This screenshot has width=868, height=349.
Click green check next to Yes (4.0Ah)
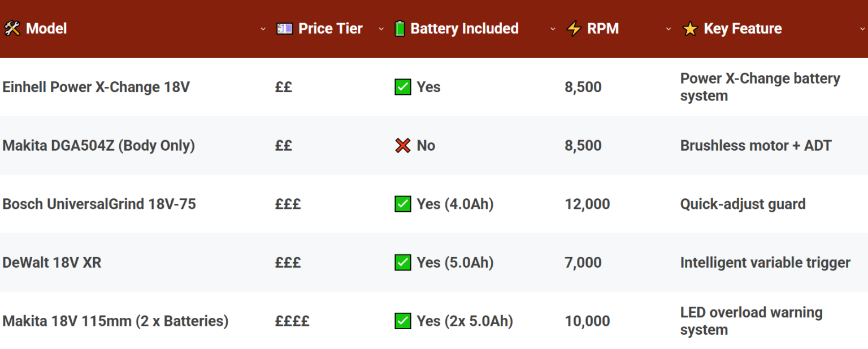402,204
